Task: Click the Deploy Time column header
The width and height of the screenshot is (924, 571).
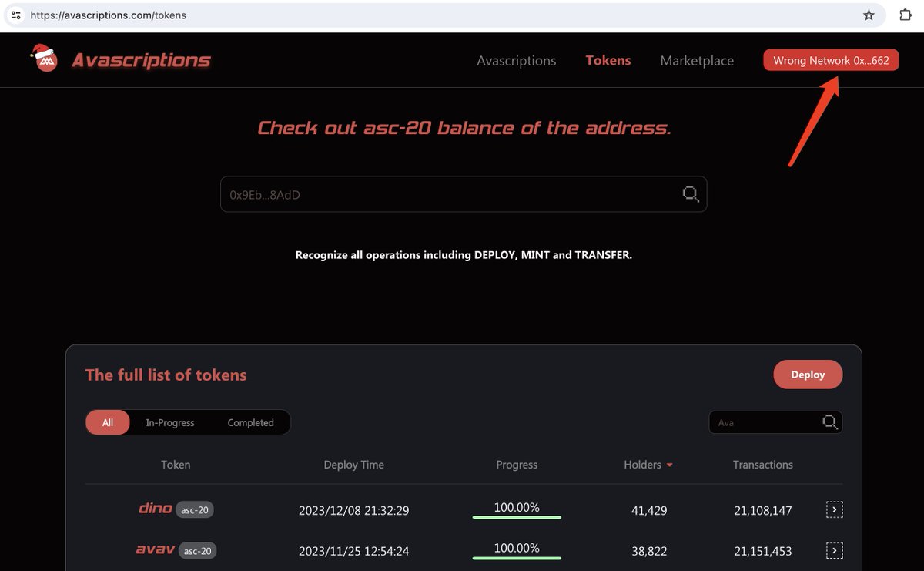Action: point(353,465)
